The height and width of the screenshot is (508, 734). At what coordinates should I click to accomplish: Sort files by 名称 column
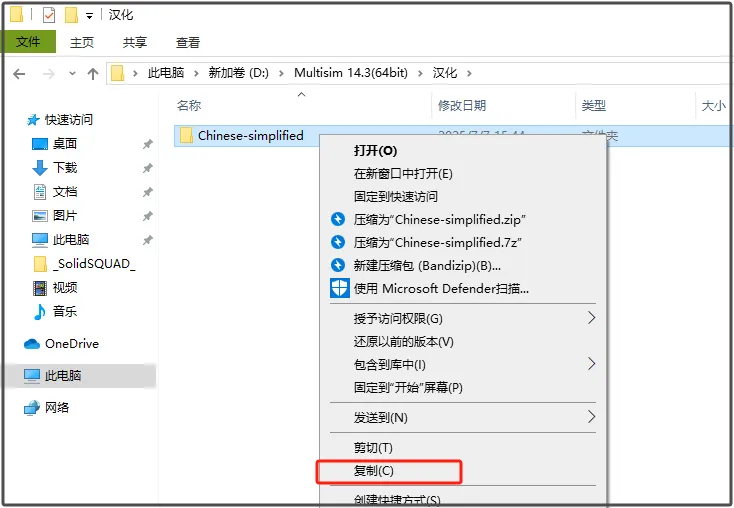click(189, 106)
